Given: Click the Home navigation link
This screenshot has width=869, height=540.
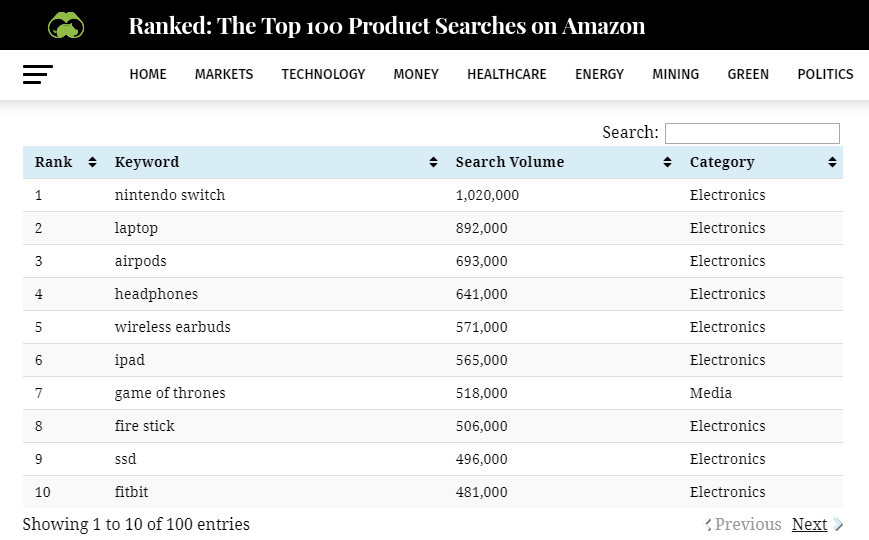Looking at the screenshot, I should [148, 74].
